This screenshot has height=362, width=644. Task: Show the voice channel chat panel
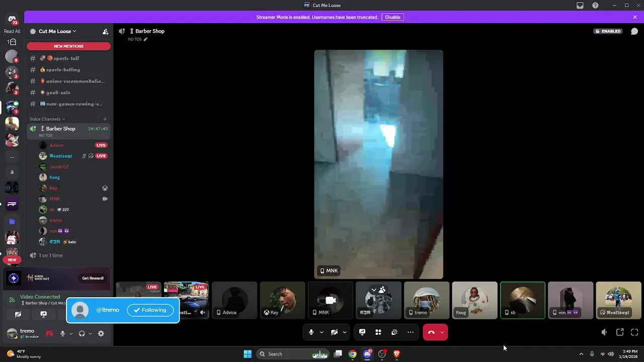(634, 31)
